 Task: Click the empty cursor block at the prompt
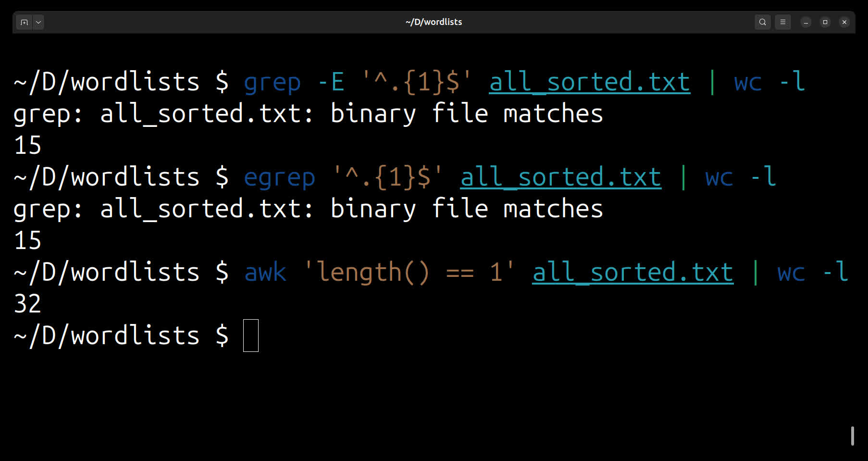coord(251,336)
